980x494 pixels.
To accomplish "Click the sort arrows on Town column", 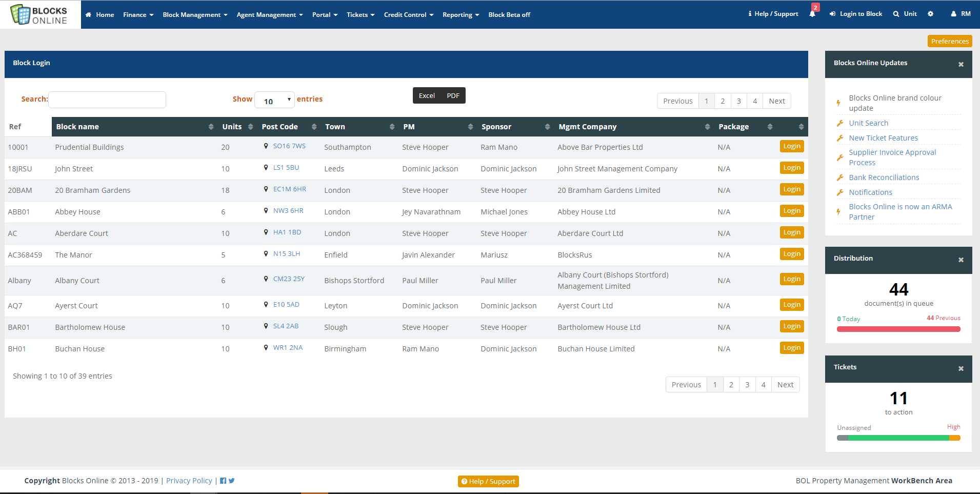I will click(x=392, y=127).
